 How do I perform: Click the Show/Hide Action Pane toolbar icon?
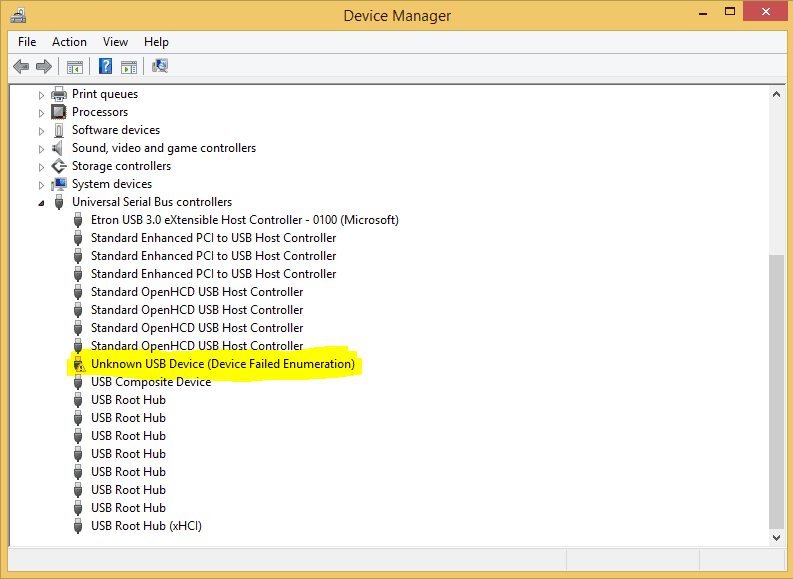click(129, 66)
